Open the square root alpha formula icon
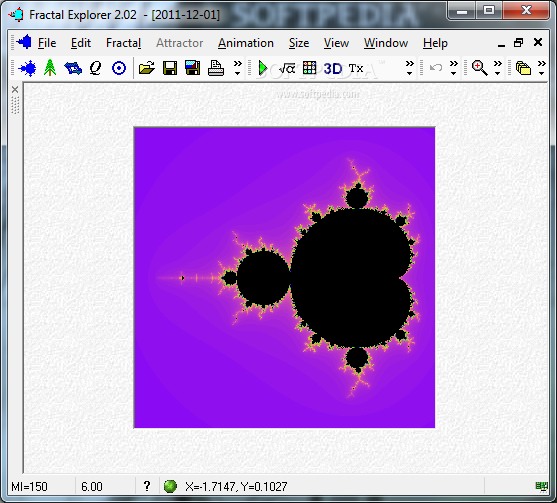 (287, 68)
